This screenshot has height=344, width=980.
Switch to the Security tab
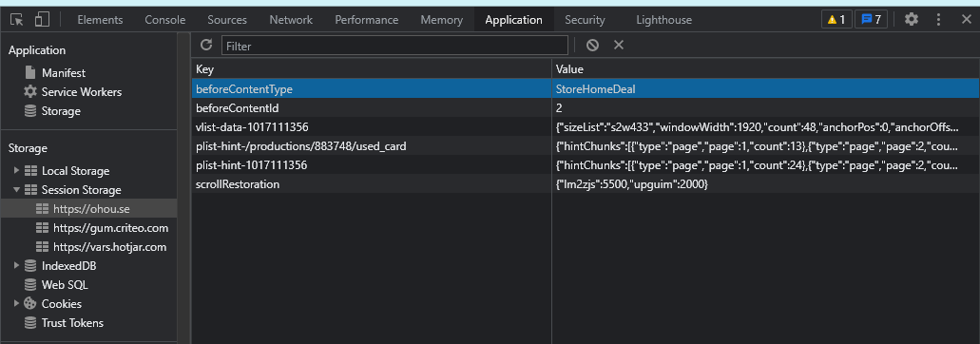585,20
